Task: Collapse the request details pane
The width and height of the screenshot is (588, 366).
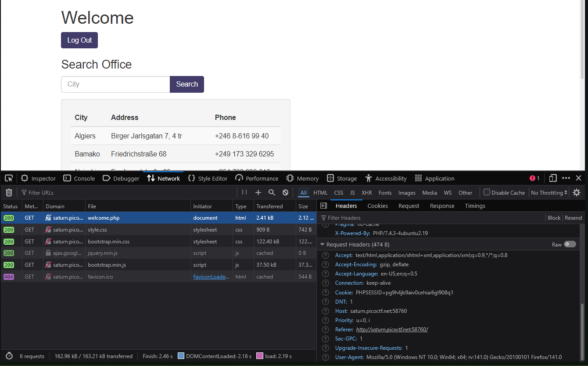Action: pyautogui.click(x=323, y=206)
